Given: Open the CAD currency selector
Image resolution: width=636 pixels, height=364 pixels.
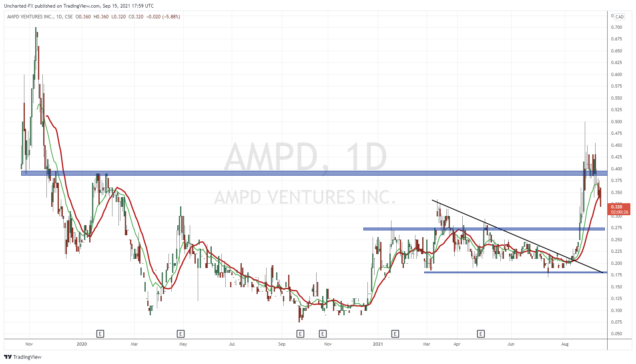Looking at the screenshot, I should (x=620, y=17).
